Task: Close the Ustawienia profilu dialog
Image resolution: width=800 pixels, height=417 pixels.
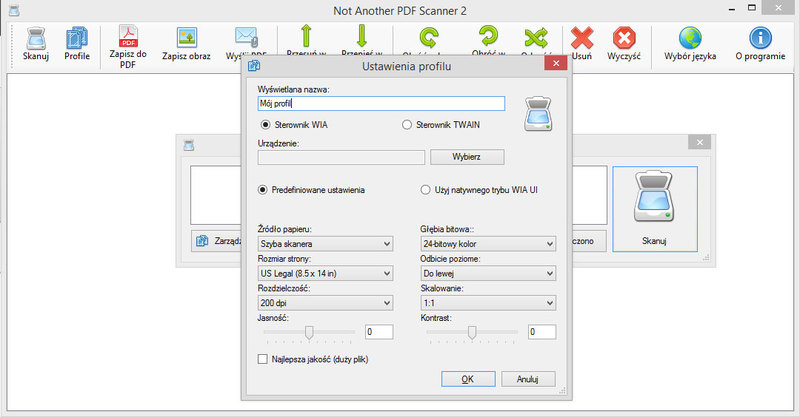Action: click(556, 63)
